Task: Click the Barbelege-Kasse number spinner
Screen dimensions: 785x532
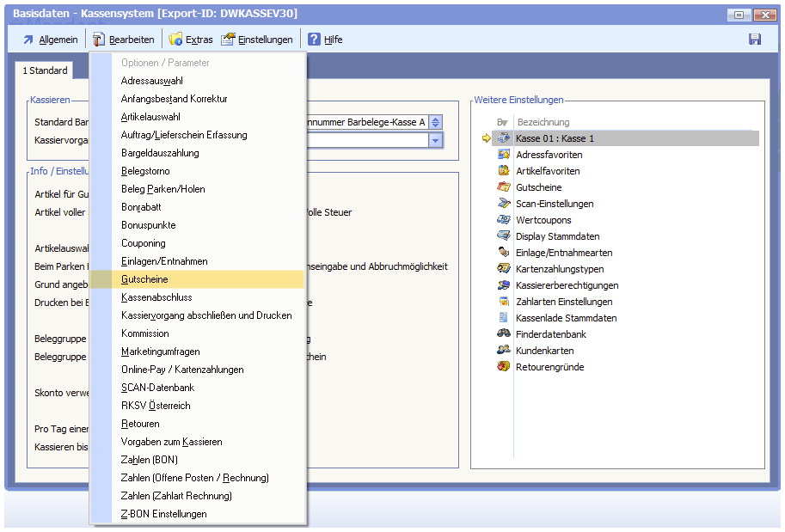Action: click(436, 122)
